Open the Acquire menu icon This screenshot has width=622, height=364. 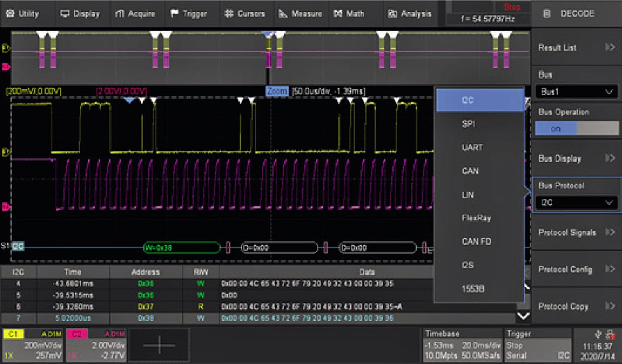click(x=120, y=13)
